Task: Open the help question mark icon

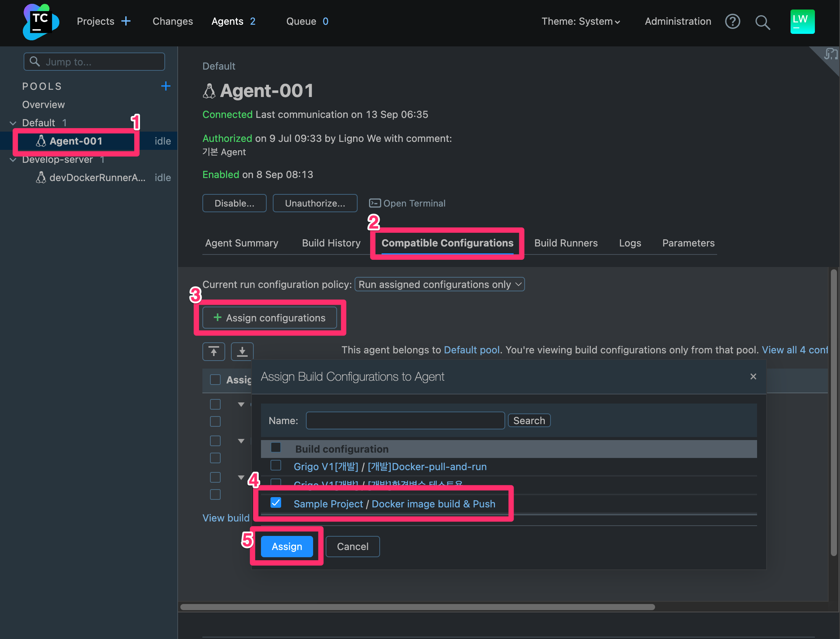Action: [732, 22]
